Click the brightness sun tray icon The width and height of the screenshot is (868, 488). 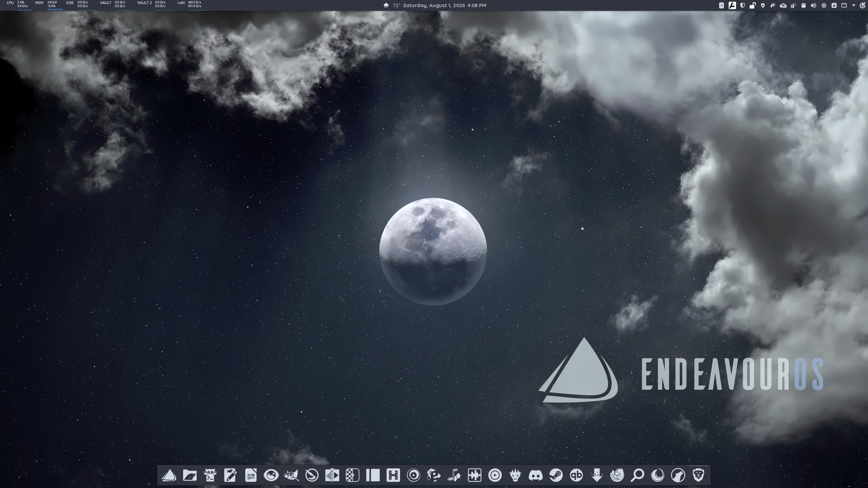[x=824, y=5]
